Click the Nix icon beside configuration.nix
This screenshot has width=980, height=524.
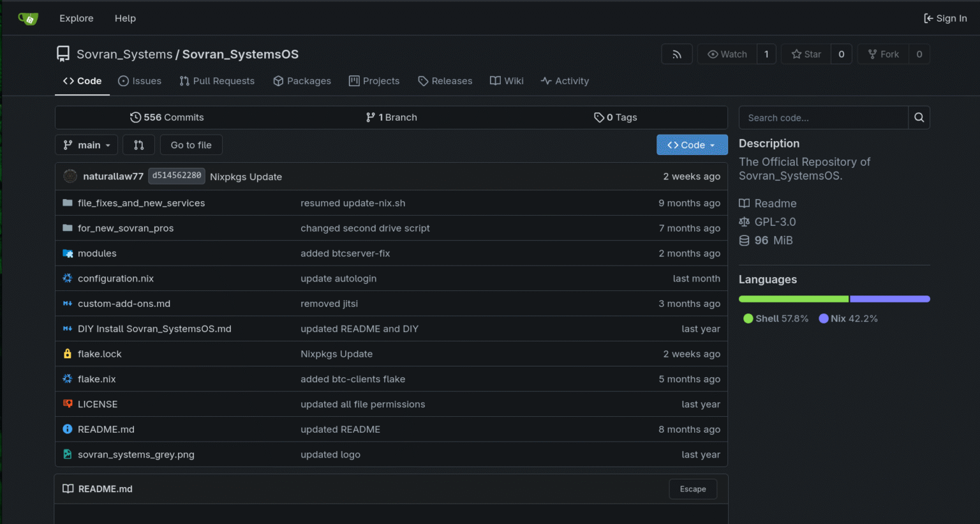click(68, 278)
